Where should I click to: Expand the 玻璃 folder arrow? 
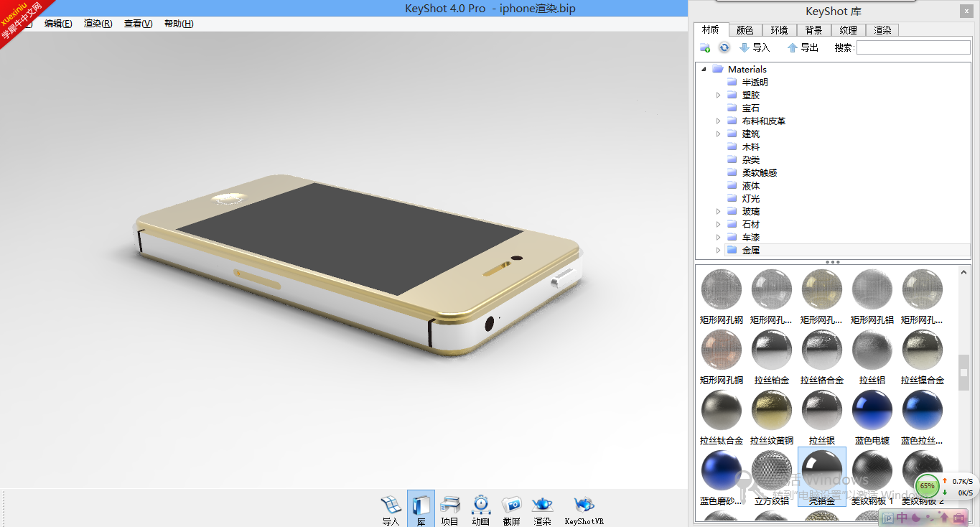click(x=718, y=211)
